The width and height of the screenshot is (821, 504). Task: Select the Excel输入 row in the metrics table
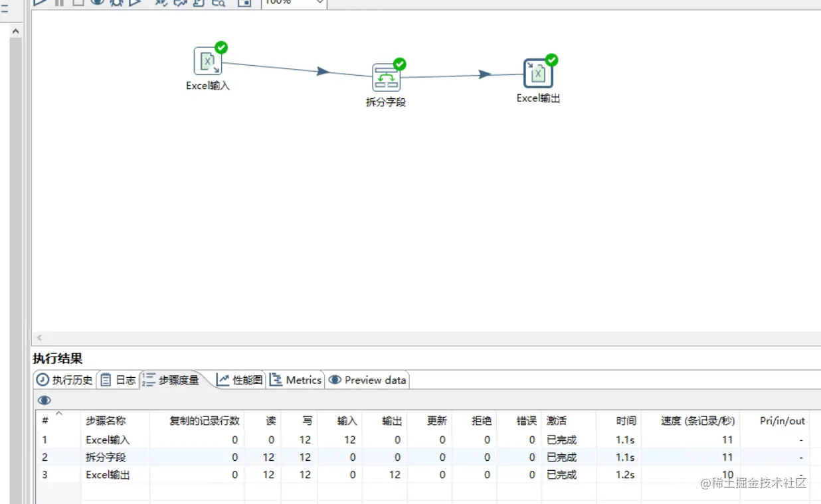coord(423,440)
